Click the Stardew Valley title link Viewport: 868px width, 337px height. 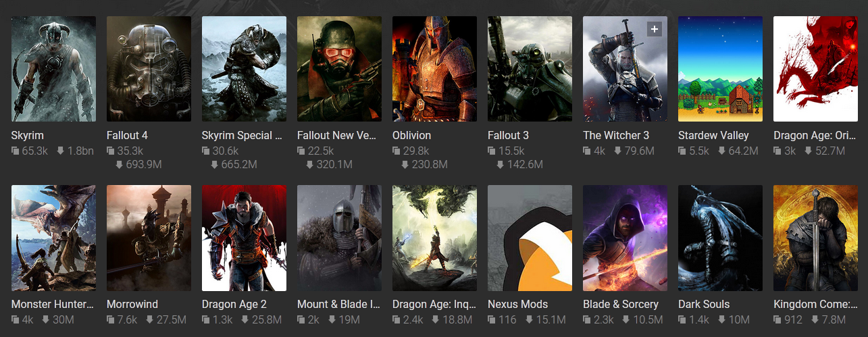point(713,136)
